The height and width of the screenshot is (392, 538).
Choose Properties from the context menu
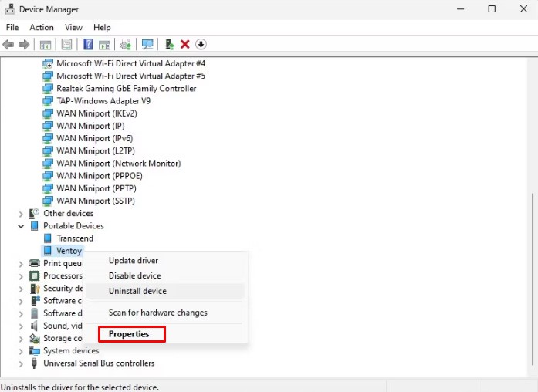pos(165,334)
